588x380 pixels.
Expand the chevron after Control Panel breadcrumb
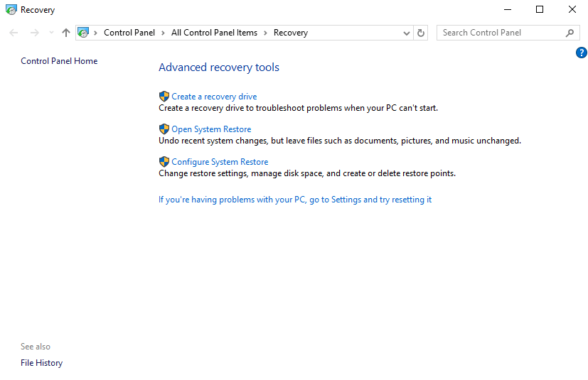pyautogui.click(x=163, y=33)
